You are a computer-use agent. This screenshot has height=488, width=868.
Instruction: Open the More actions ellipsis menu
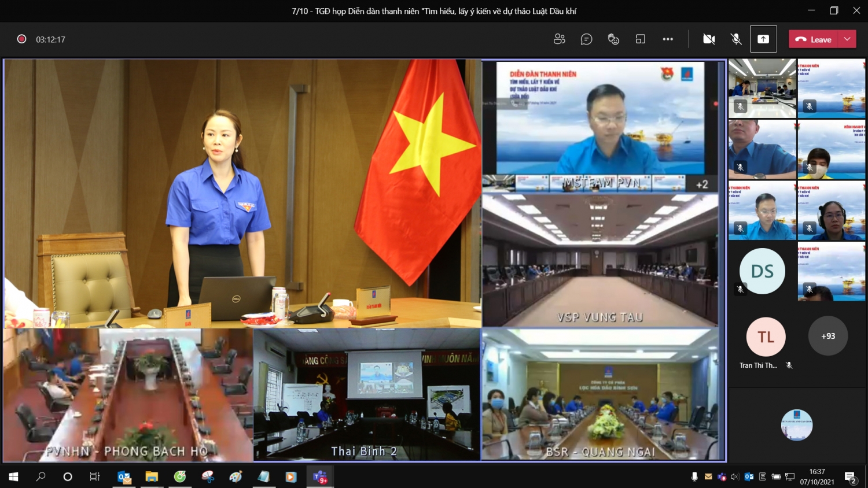(x=668, y=39)
